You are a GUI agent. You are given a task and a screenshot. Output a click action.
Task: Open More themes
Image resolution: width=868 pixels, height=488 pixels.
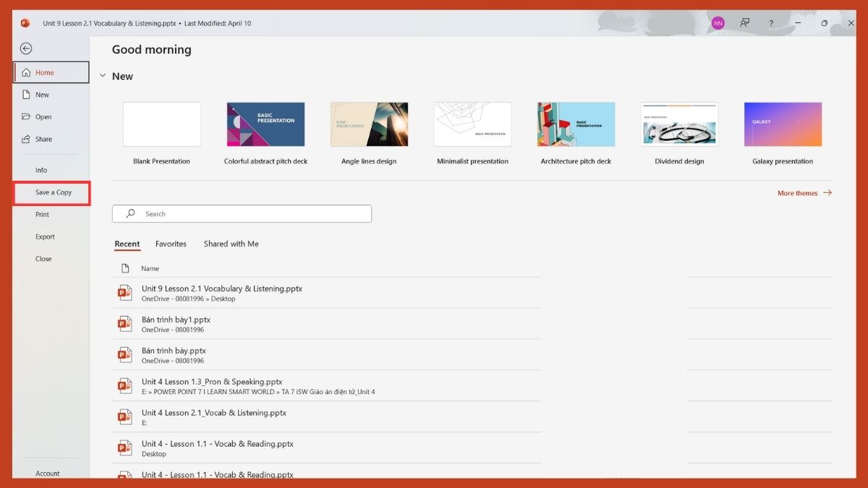798,193
